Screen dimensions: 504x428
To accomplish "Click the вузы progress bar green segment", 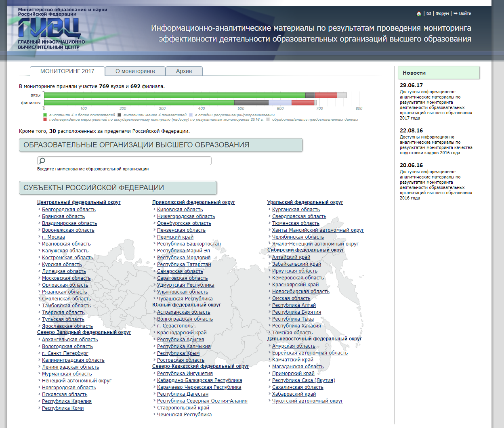I will tap(174, 95).
